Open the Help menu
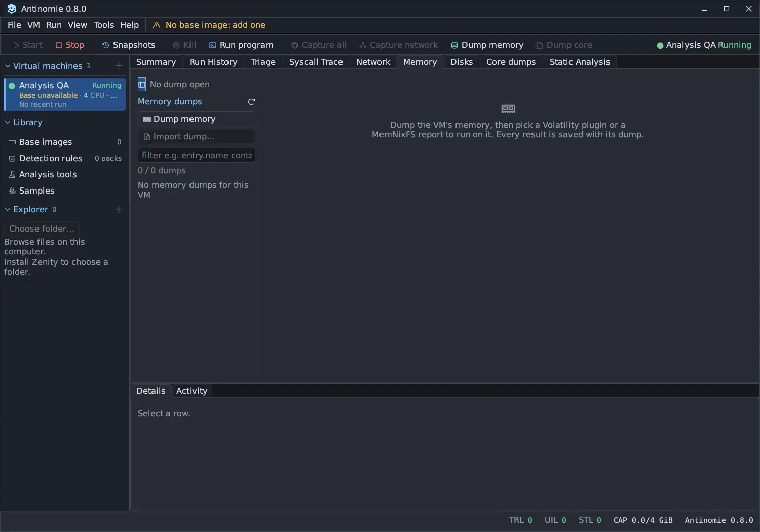This screenshot has height=532, width=760. pyautogui.click(x=129, y=25)
